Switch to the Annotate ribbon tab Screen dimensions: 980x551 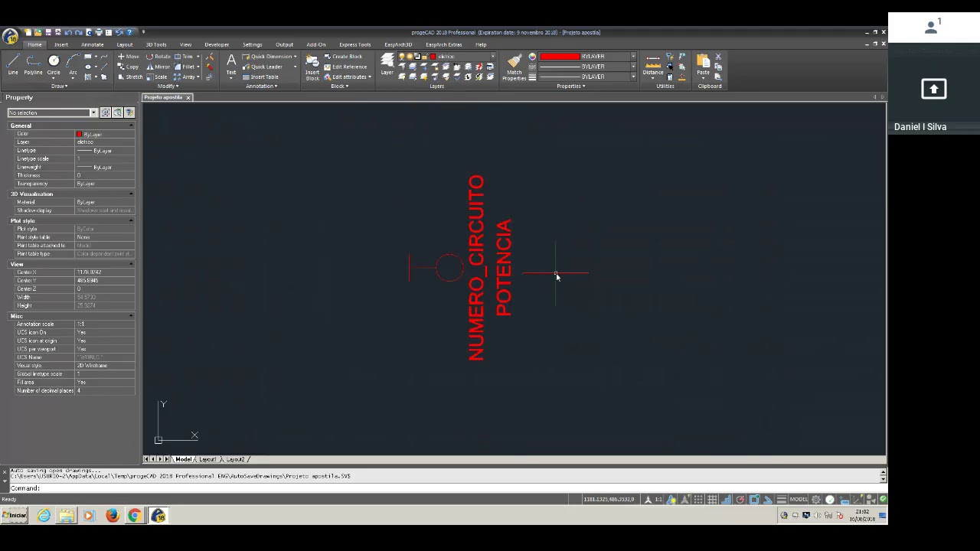pos(92,44)
